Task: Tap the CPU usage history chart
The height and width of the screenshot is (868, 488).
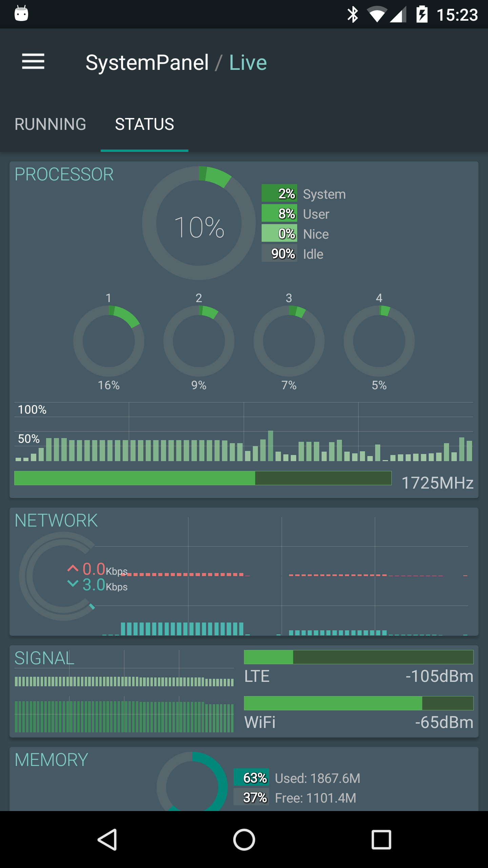Action: tap(244, 432)
